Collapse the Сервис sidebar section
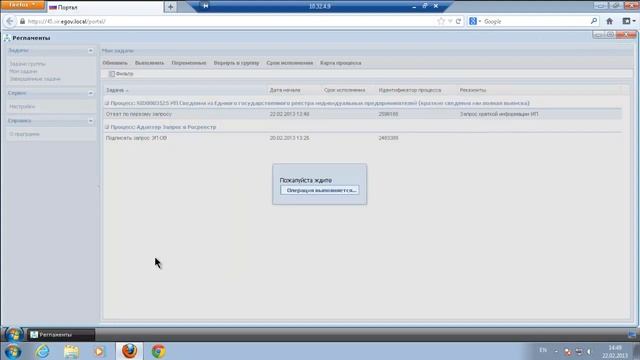Screen dimensions: 640x360 point(91,93)
